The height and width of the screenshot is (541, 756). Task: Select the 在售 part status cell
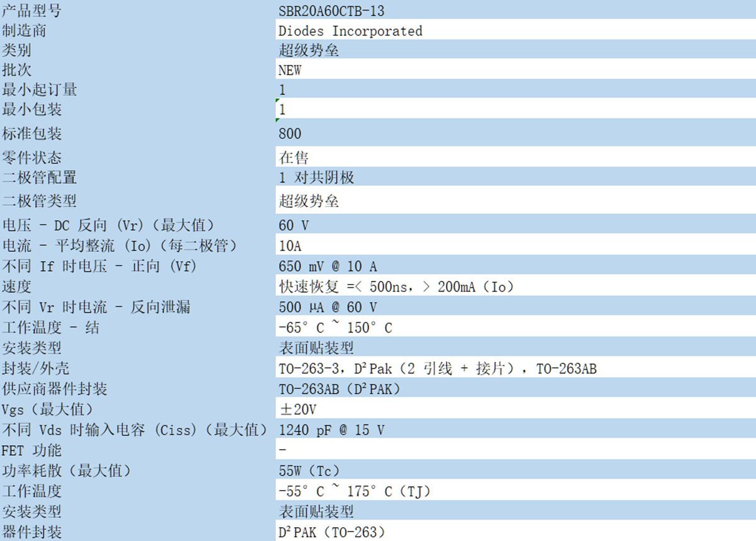[x=294, y=157]
